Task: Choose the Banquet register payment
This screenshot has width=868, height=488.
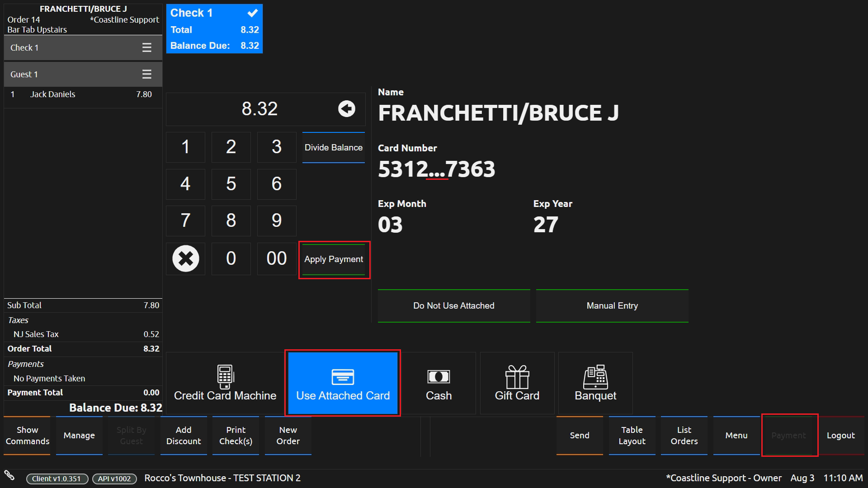Action: pyautogui.click(x=595, y=383)
